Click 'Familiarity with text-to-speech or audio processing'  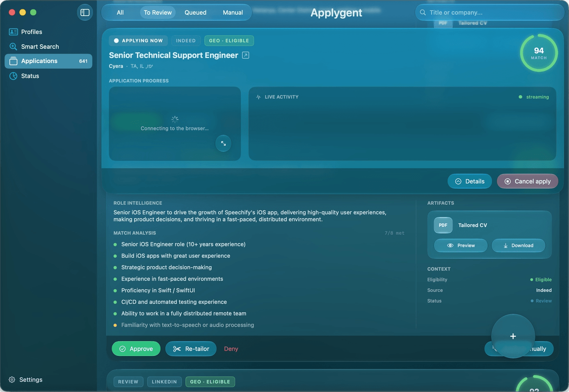[187, 325]
